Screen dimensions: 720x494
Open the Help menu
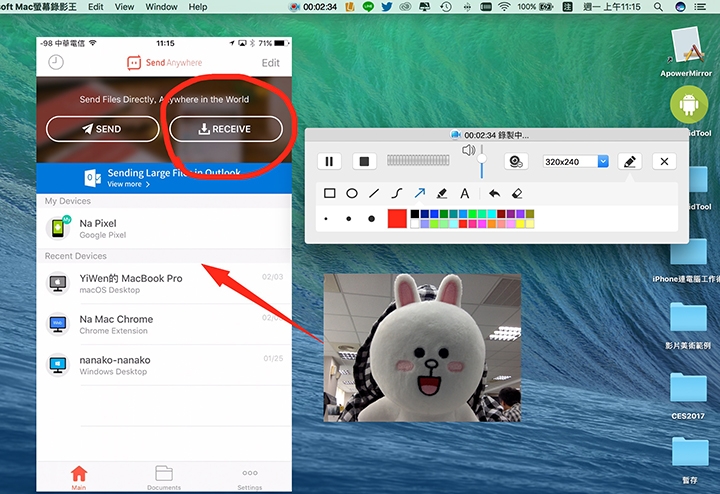(197, 7)
